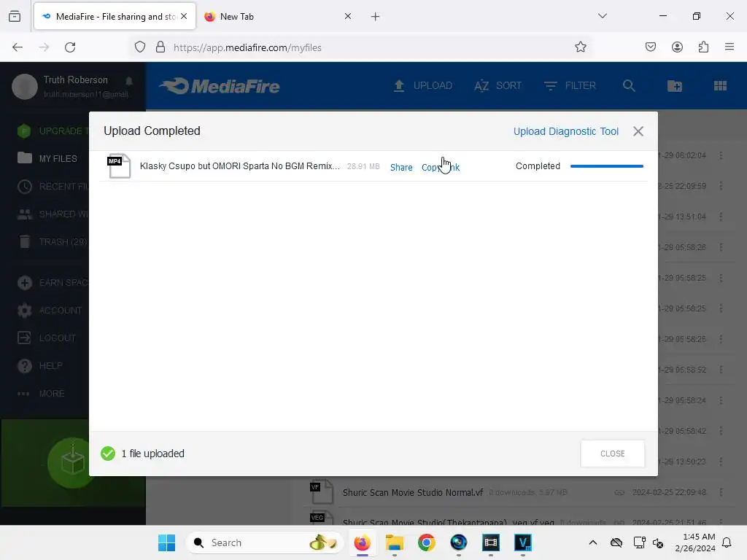
Task: Click the Truth Roberson avatar
Action: (24, 87)
